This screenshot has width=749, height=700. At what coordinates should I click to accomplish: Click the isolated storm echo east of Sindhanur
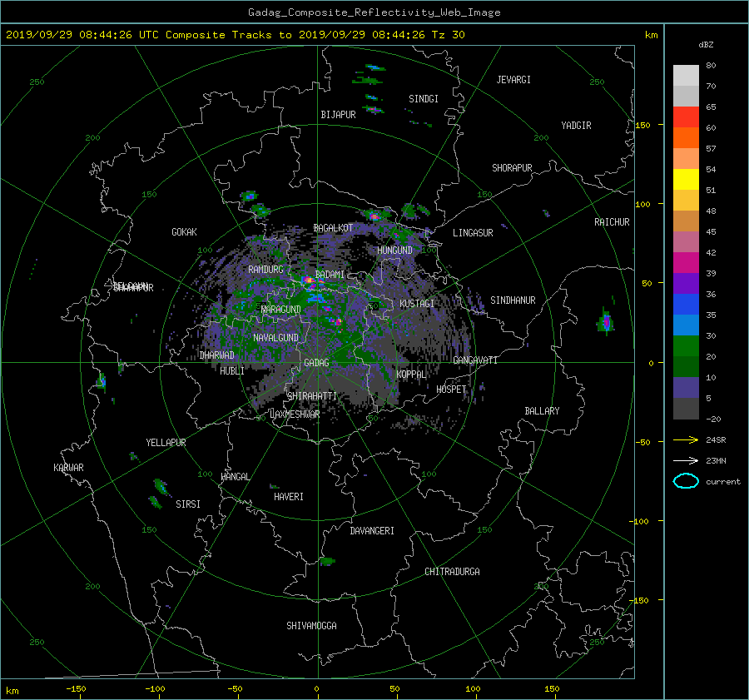(x=606, y=321)
